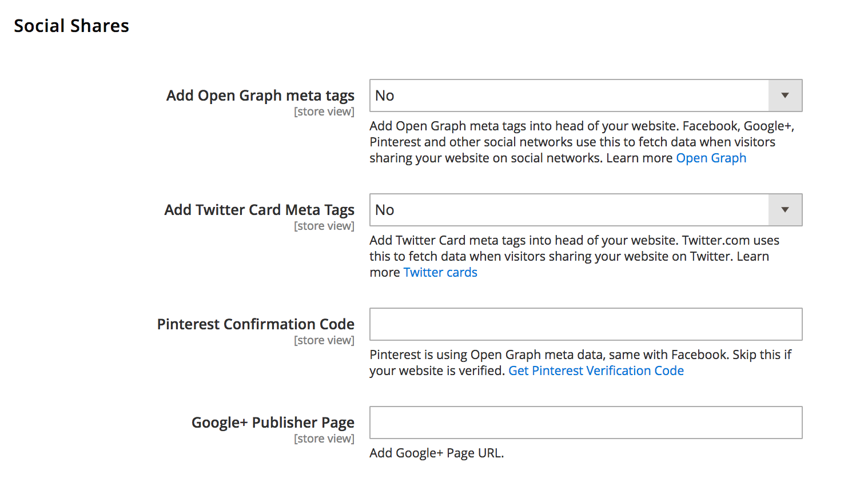This screenshot has height=486, width=868.
Task: Focus the Pinterest Confirmation Code input field
Action: (586, 324)
